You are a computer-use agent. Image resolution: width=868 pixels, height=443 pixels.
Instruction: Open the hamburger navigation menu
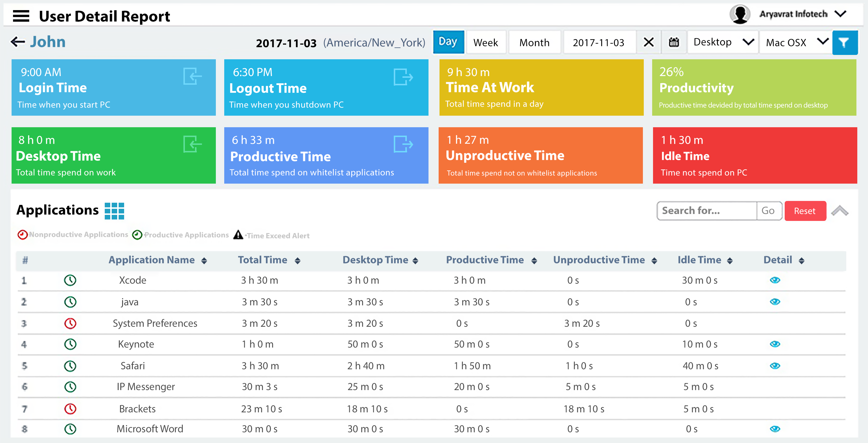point(21,16)
